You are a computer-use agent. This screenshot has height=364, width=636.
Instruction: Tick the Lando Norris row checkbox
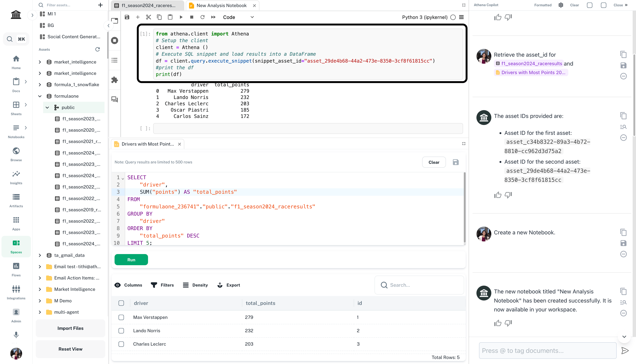pos(121,331)
